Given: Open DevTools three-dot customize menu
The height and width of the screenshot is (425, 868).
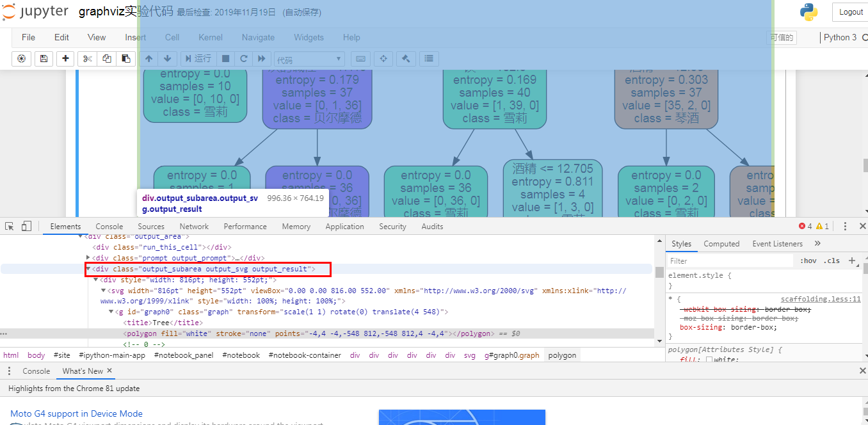Looking at the screenshot, I should coord(845,226).
